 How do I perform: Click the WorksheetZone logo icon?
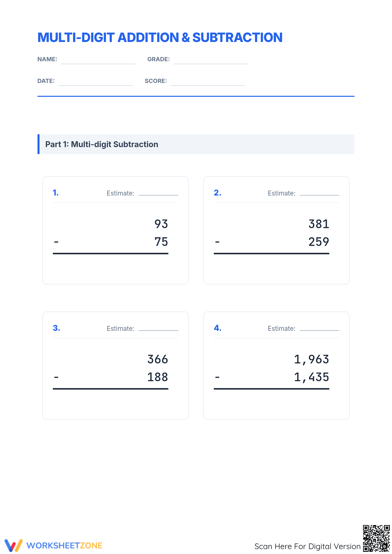pos(14,545)
